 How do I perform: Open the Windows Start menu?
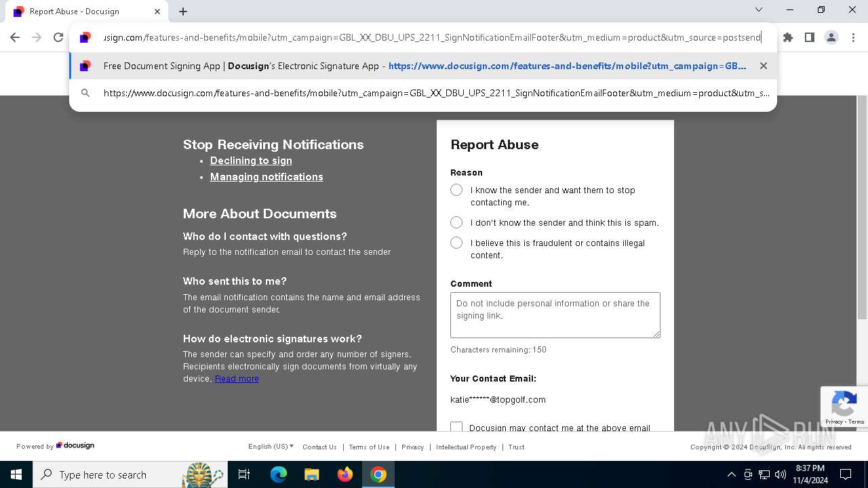coord(16,474)
